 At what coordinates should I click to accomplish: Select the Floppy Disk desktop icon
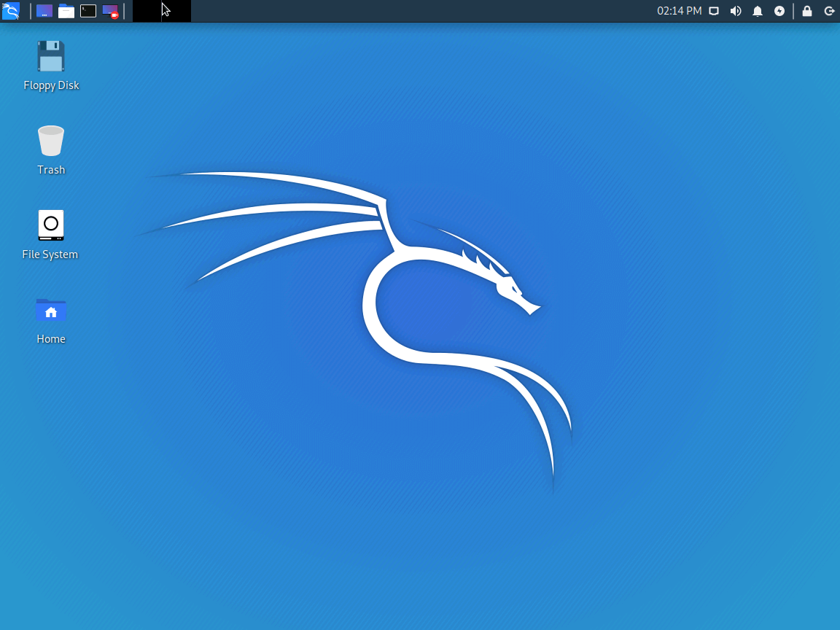51,57
